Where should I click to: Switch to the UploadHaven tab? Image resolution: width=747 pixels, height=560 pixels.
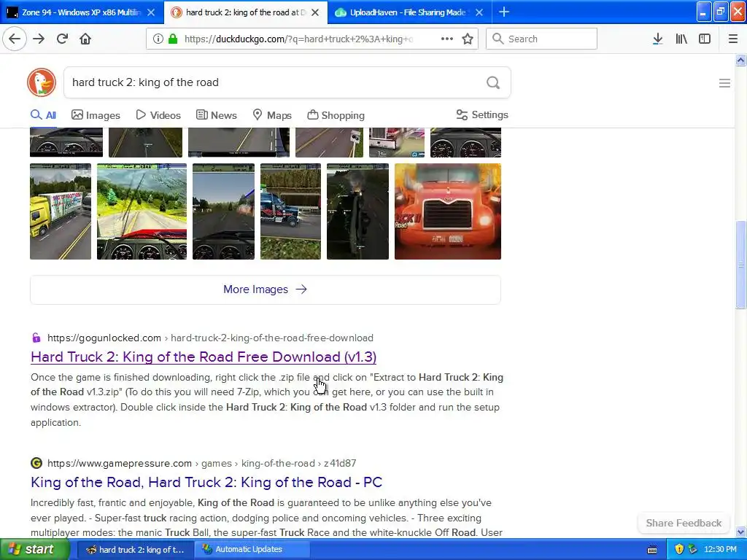(408, 12)
